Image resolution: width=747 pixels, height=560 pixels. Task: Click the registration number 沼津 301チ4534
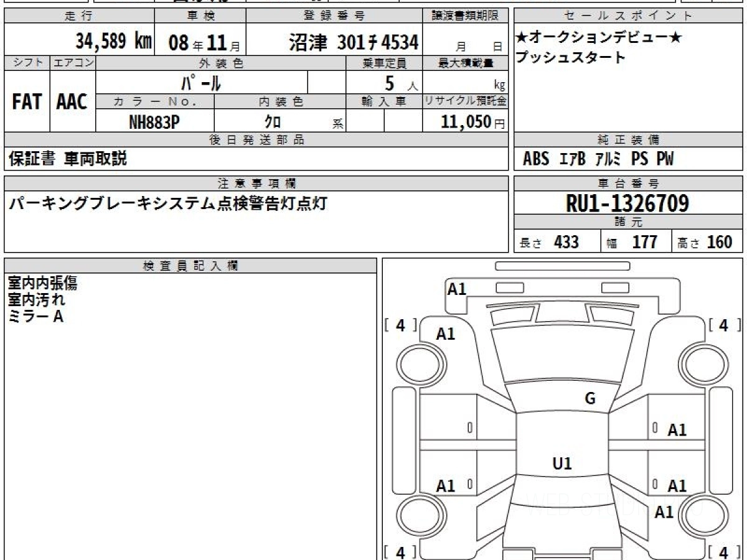(x=353, y=42)
